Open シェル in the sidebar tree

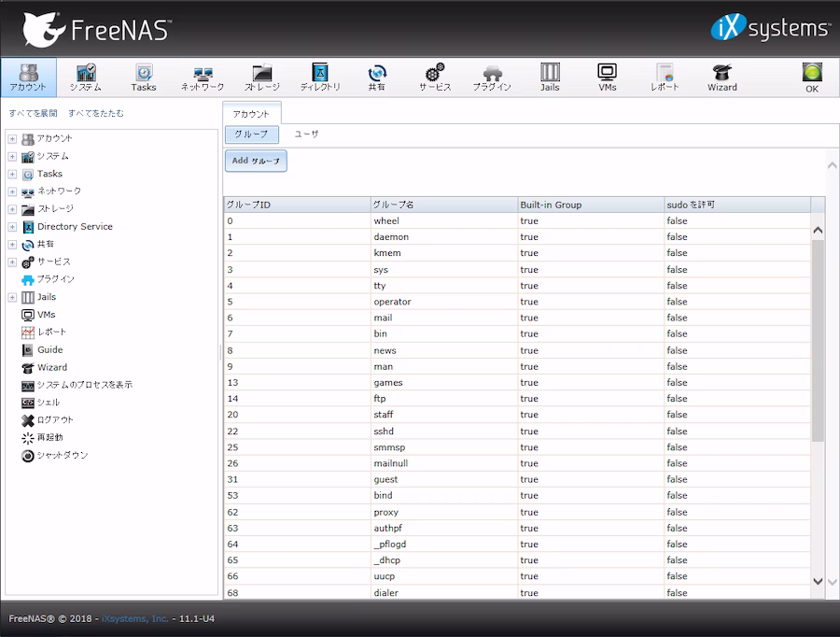(41, 403)
